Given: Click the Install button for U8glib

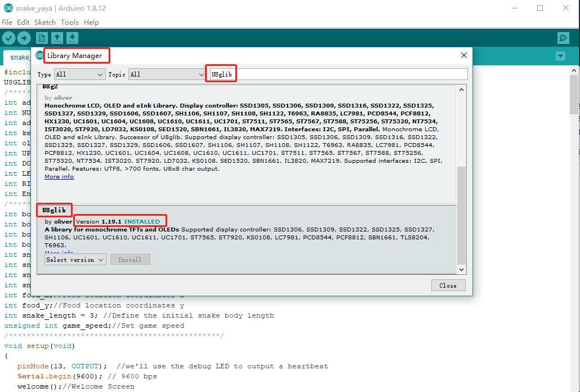Looking at the screenshot, I should (x=130, y=260).
